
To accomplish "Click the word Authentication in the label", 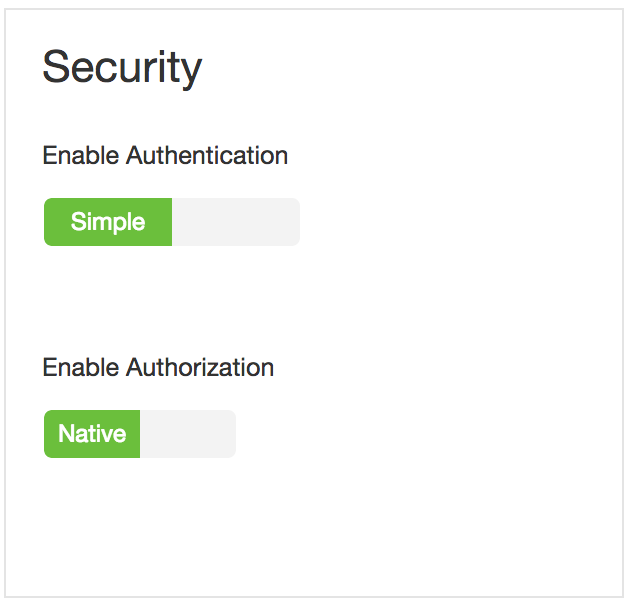I will (207, 156).
